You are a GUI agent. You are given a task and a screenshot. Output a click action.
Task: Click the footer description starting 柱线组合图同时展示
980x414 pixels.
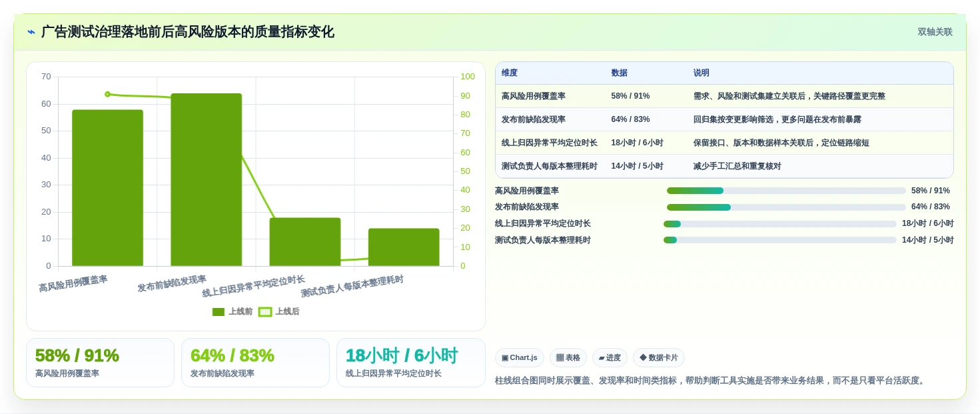pos(711,381)
